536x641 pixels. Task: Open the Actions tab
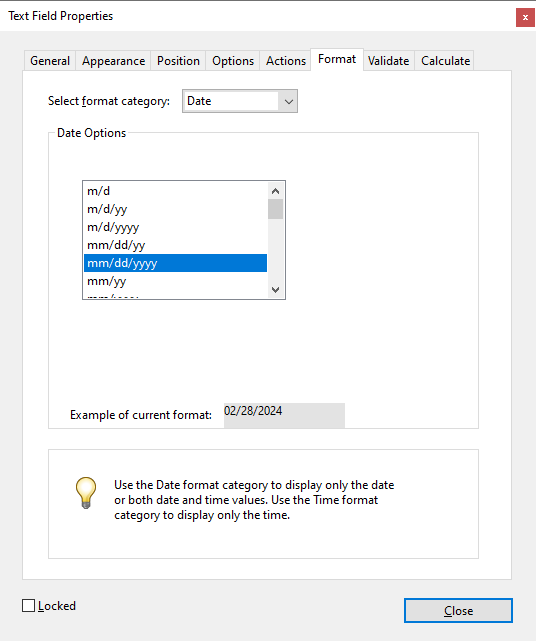coord(285,61)
